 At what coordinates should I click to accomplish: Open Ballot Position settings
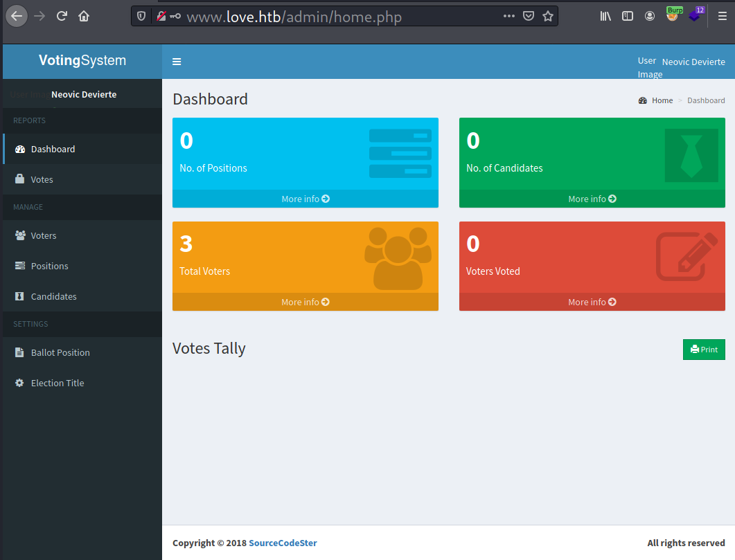pos(60,352)
